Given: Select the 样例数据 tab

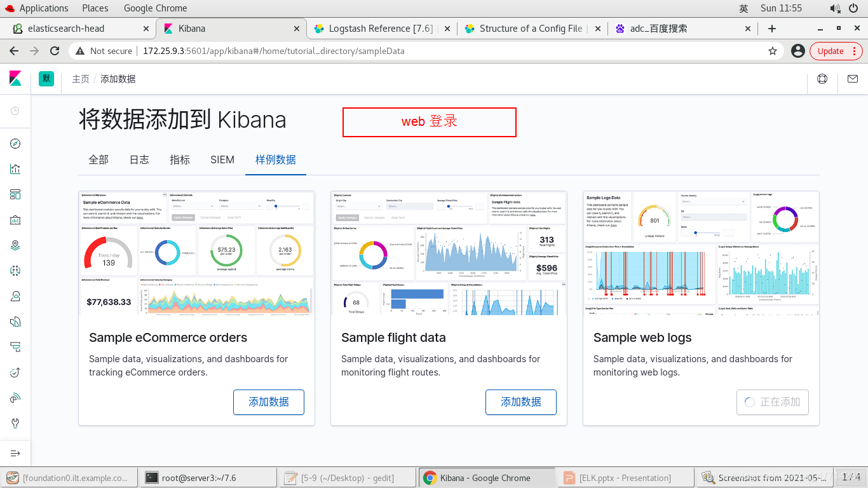Looking at the screenshot, I should [x=276, y=159].
